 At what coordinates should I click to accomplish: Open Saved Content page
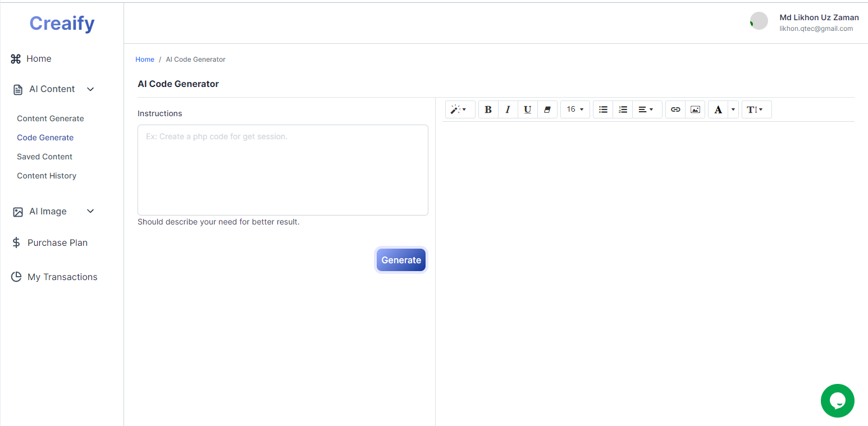[45, 157]
